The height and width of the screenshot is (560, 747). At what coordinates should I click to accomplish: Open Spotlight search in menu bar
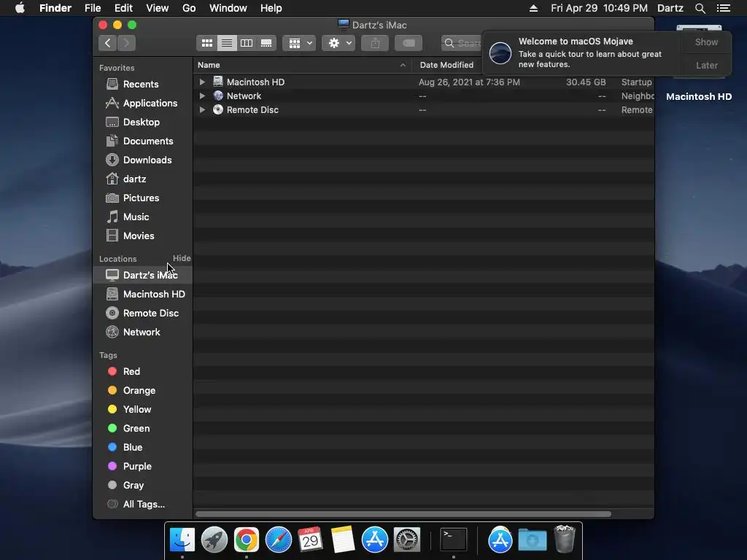click(x=700, y=8)
